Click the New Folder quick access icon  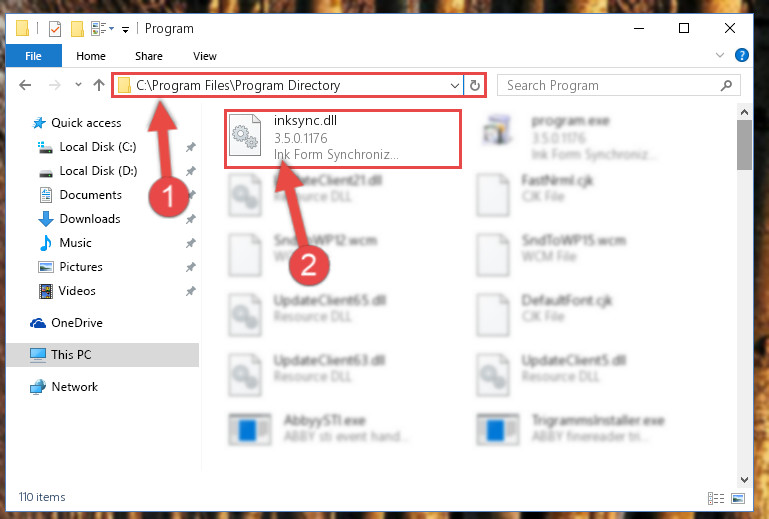click(77, 29)
